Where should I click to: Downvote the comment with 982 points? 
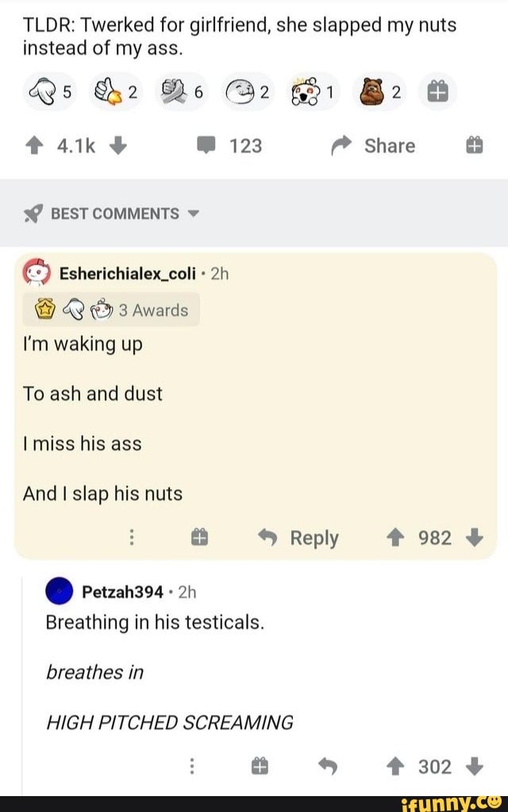[x=475, y=538]
